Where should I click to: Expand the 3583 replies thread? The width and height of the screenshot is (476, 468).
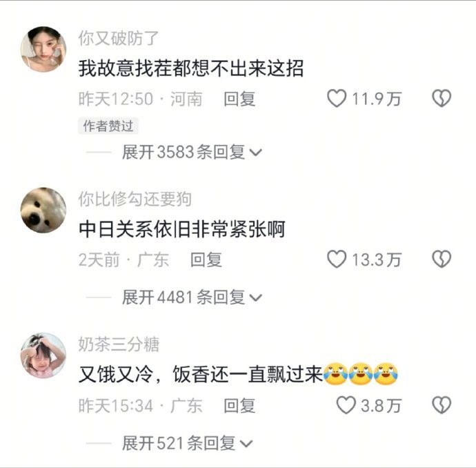pyautogui.click(x=192, y=152)
